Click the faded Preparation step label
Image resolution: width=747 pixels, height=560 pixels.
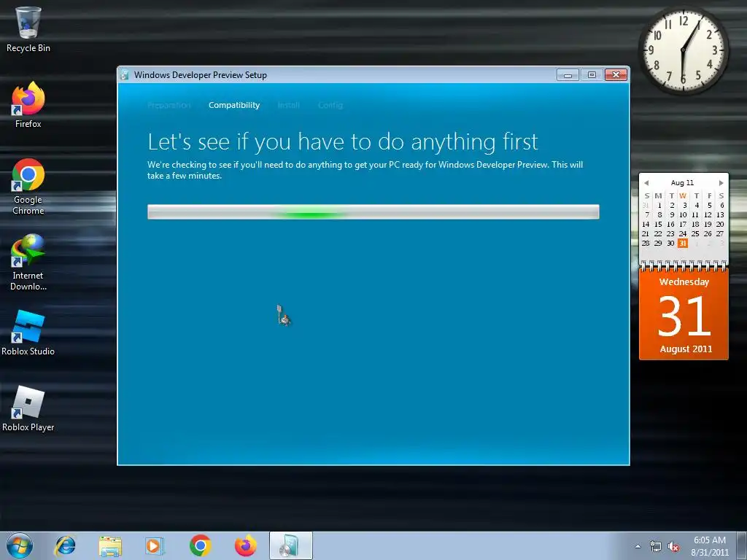click(169, 105)
